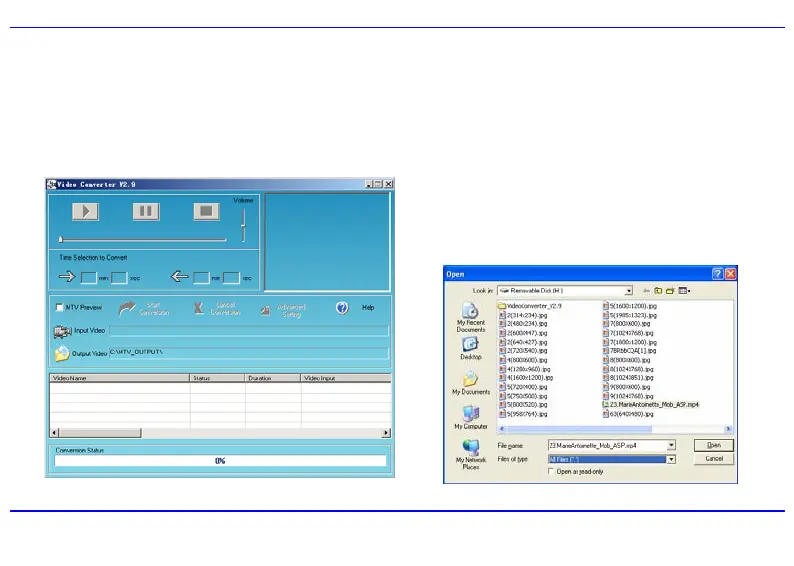The image size is (794, 566).
Task: Click the Open button in dialog
Action: [x=713, y=445]
